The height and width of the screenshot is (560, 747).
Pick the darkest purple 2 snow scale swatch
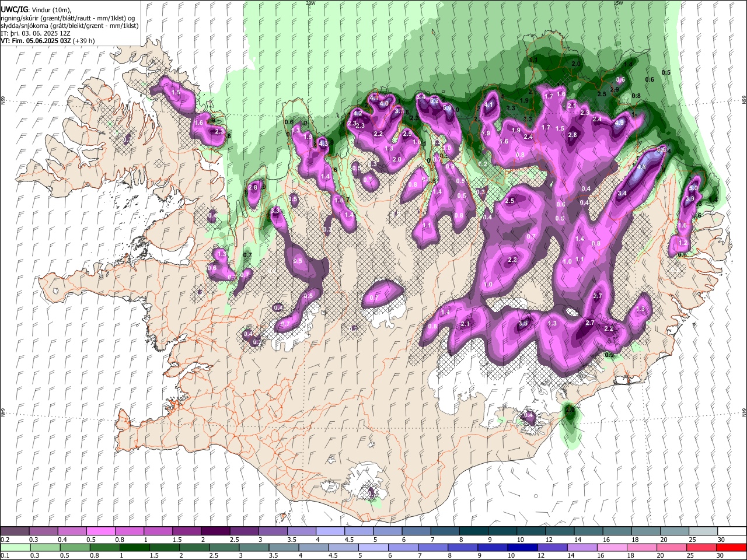coord(215,531)
